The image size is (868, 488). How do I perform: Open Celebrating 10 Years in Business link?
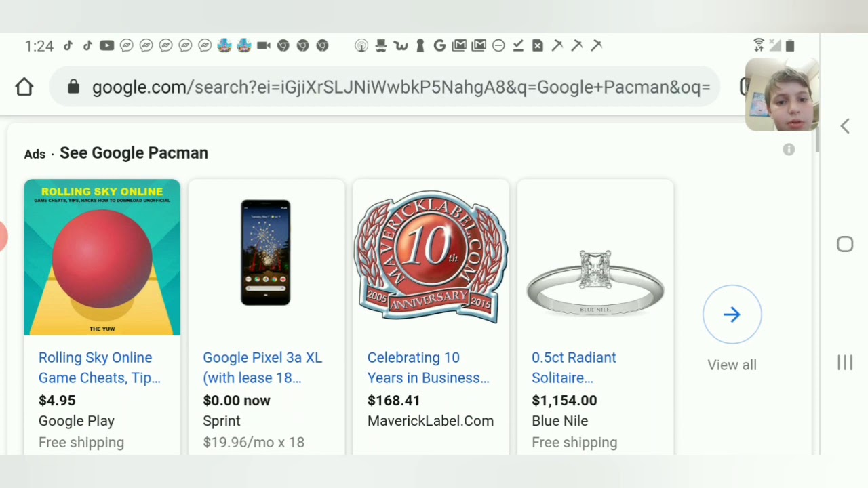[428, 367]
